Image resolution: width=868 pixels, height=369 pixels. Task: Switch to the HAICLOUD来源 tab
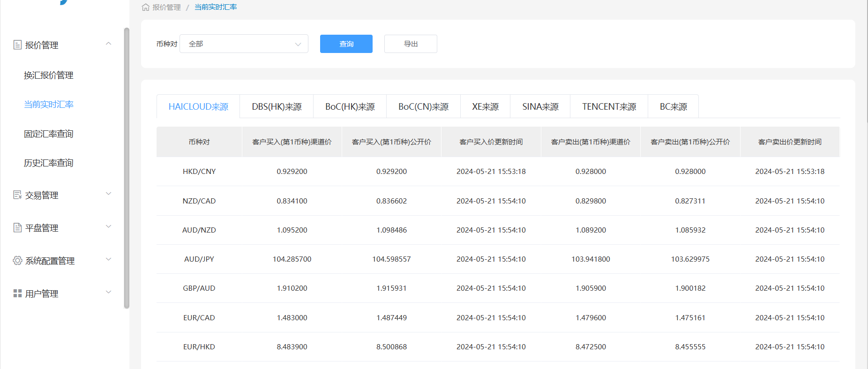pos(198,106)
